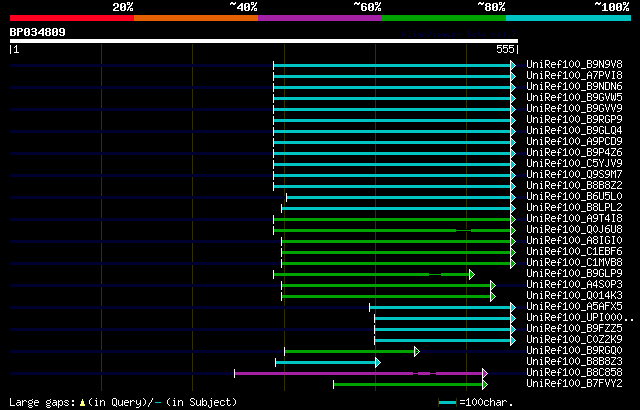
Task: Select the UniRef100_A4S0P3 label
Action: point(574,285)
